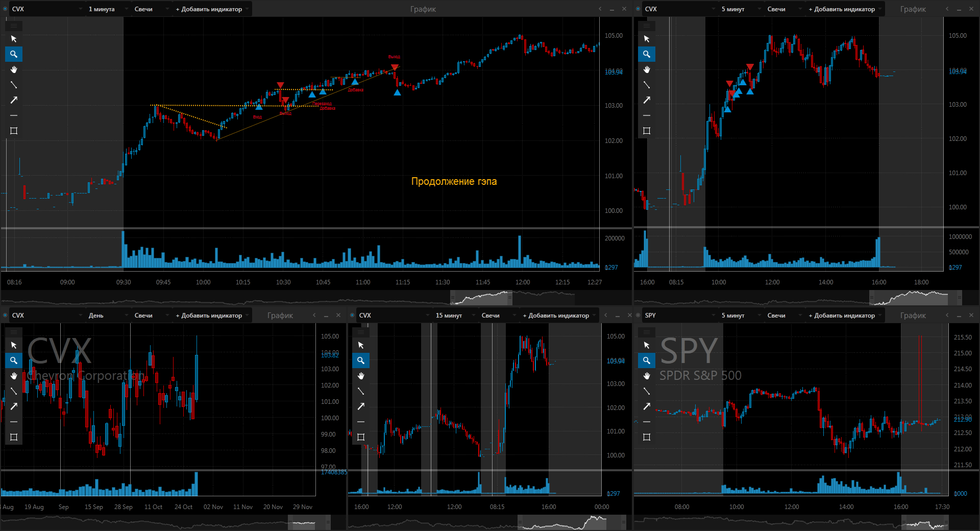Click the overview range slider below the CVX 1-minute chart
Image resolution: width=980 pixels, height=531 pixels.
pos(481,297)
